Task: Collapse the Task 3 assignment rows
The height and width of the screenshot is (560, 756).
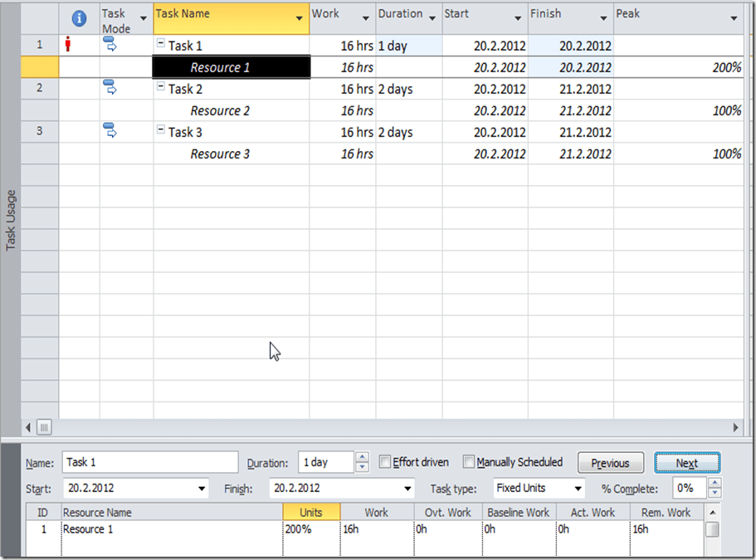Action: click(x=161, y=131)
